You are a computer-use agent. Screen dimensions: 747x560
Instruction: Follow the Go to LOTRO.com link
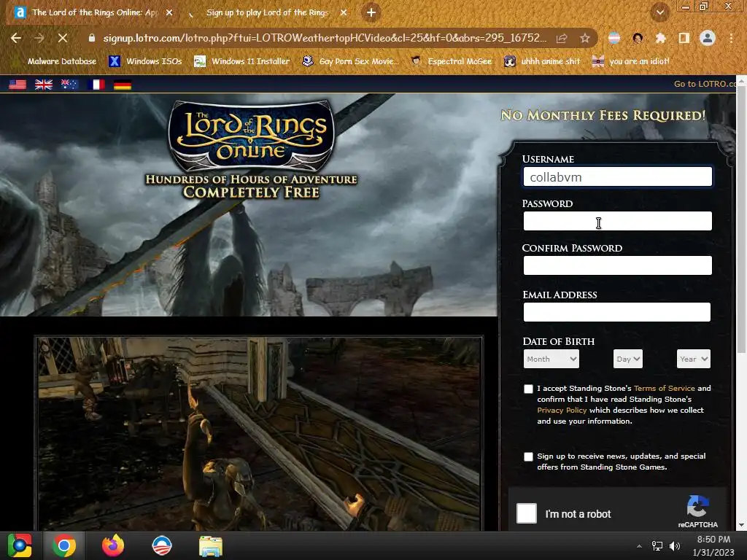[705, 85]
